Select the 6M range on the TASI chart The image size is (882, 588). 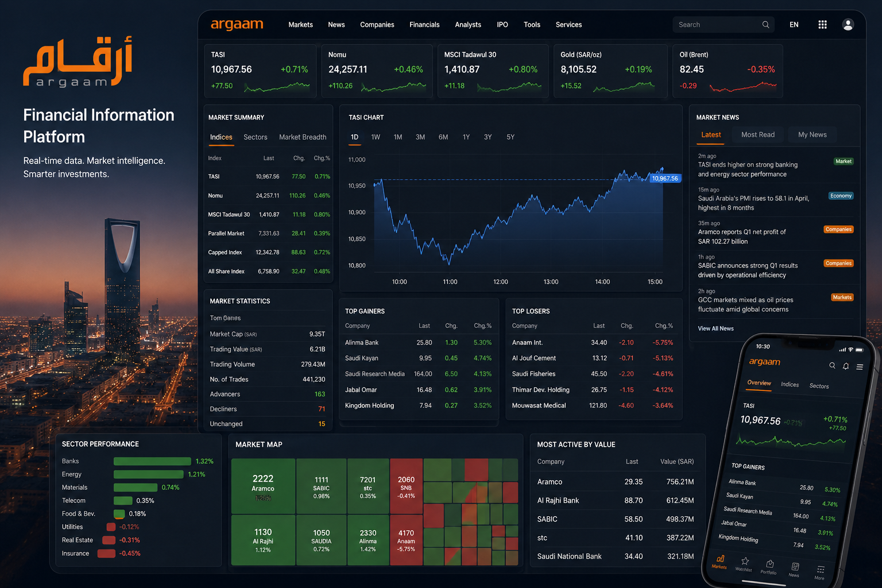pos(443,137)
